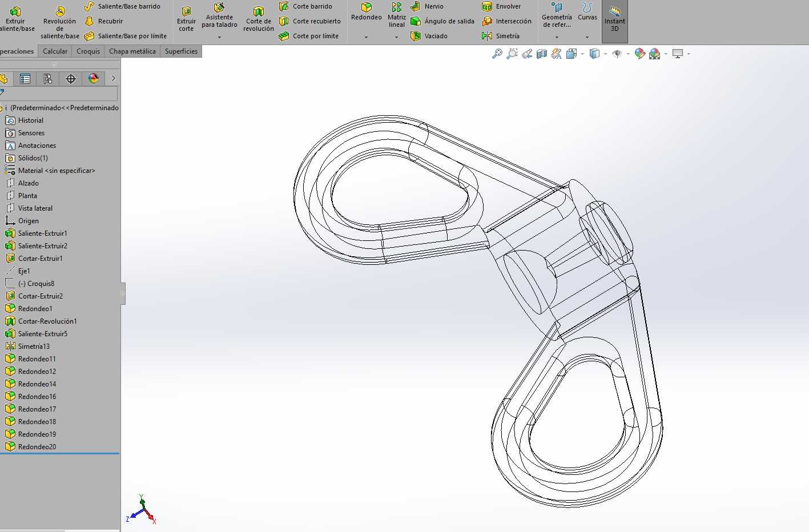Open the hide/show items dropdown arrow

tap(628, 54)
